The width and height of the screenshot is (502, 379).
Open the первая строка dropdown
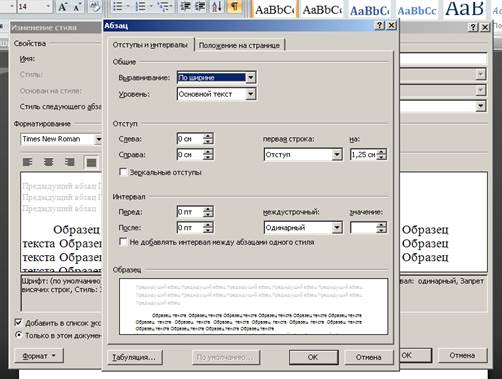click(x=337, y=155)
